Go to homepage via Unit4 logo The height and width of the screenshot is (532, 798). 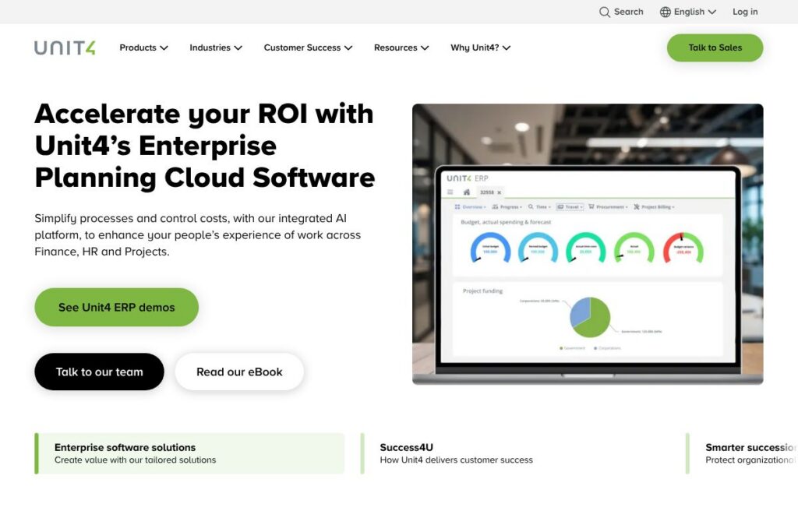point(65,48)
